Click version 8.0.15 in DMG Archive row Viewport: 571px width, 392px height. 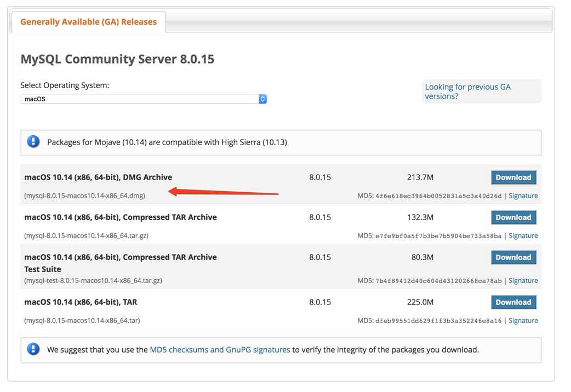tap(320, 177)
